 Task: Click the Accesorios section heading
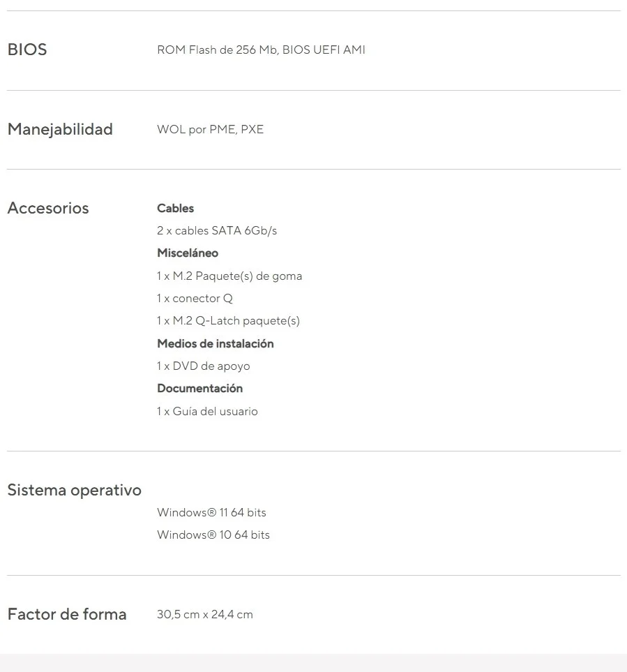(x=48, y=208)
